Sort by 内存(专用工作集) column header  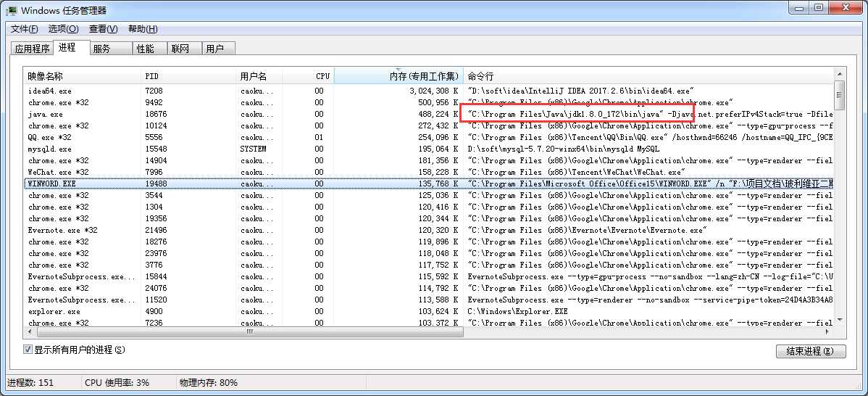point(398,76)
